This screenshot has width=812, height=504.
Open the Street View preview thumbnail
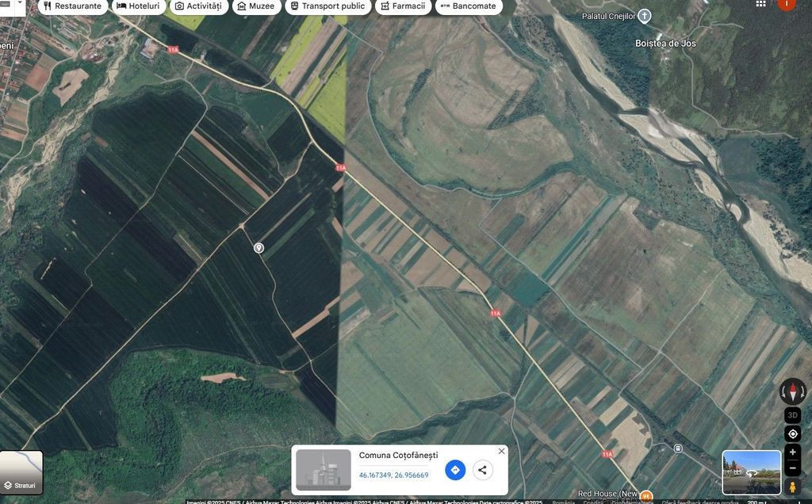(751, 472)
